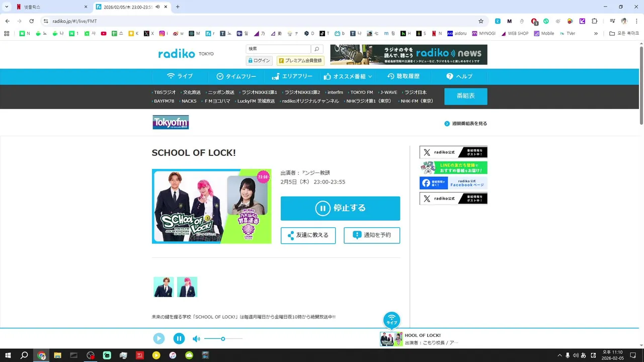Open the radiko news banner

409,55
